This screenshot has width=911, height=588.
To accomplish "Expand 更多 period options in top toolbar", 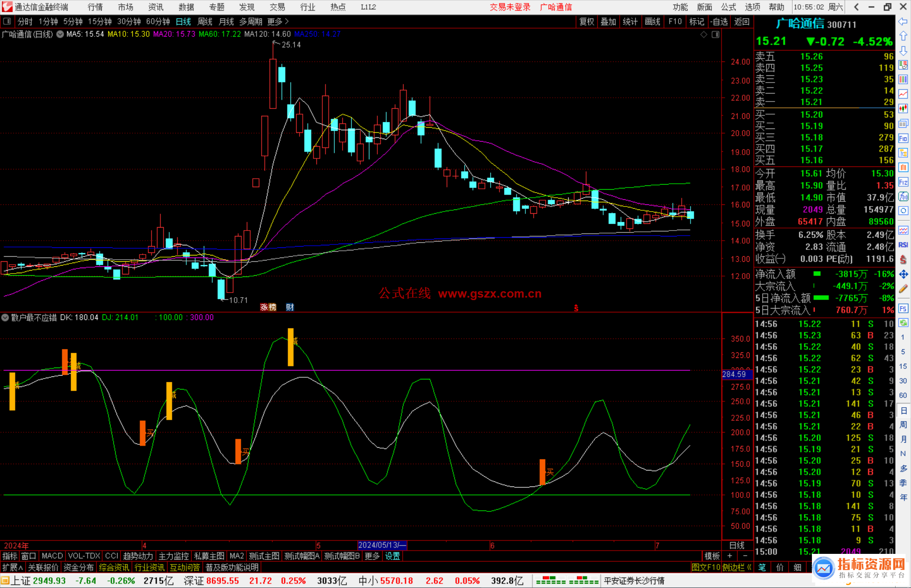I will click(278, 21).
